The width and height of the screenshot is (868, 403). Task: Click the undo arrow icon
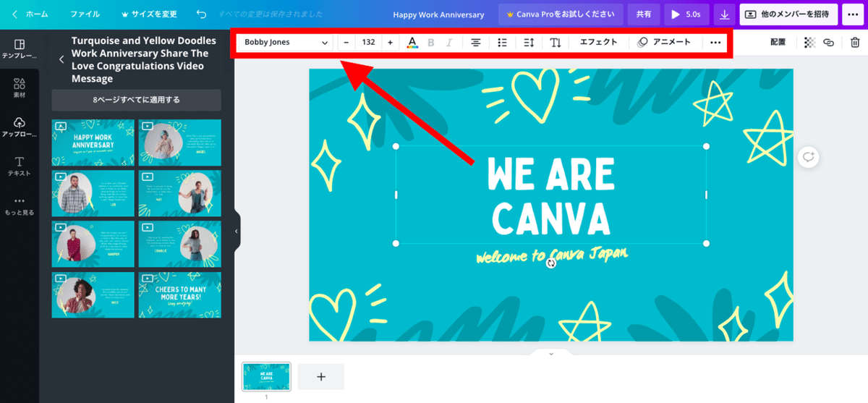tap(202, 14)
